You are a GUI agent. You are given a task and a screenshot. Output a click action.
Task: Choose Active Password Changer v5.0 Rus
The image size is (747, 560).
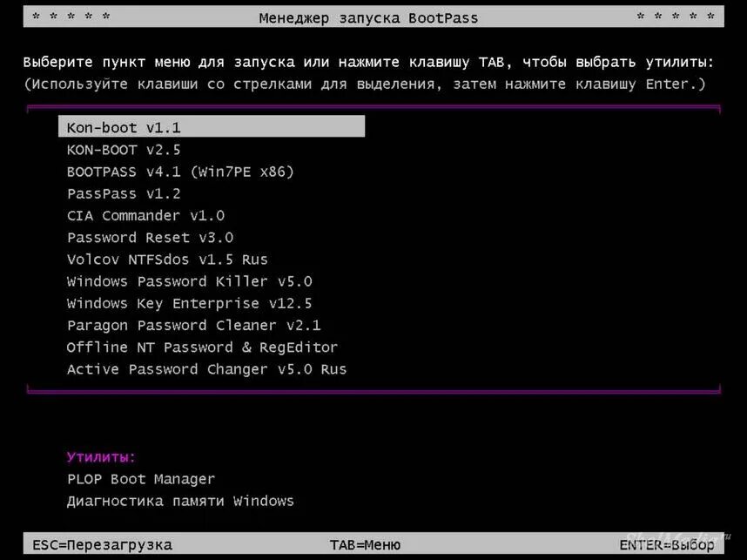206,369
